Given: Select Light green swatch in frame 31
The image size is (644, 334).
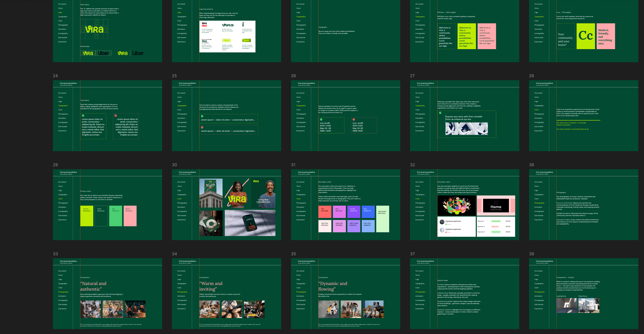Looking at the screenshot, I should point(383,219).
